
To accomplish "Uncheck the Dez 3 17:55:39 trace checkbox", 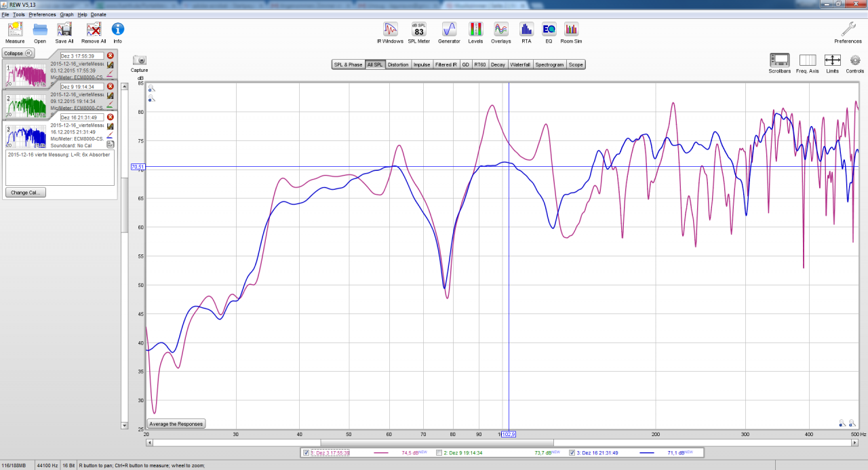I will pyautogui.click(x=307, y=452).
